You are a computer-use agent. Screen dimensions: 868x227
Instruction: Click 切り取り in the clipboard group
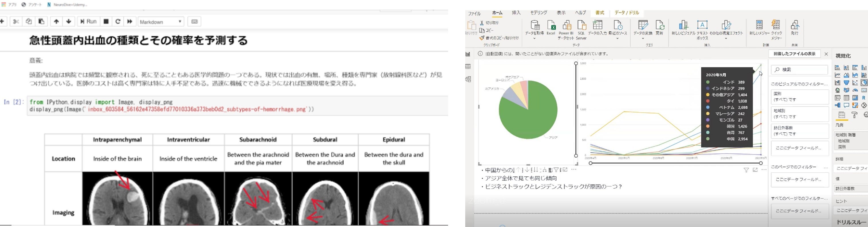(x=489, y=23)
